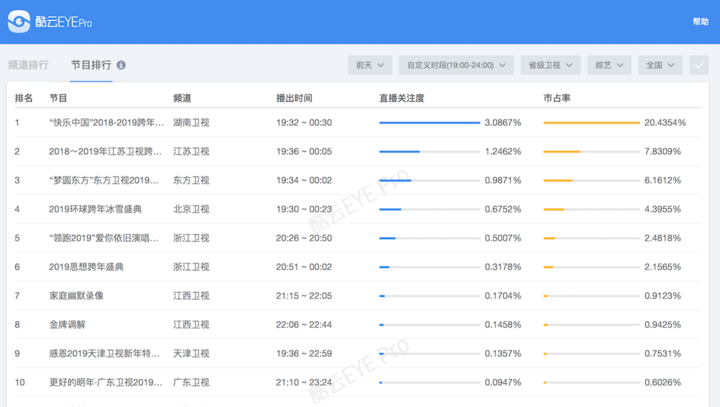Click the 3.0867% attention value
This screenshot has width=720, height=407.
coord(503,123)
